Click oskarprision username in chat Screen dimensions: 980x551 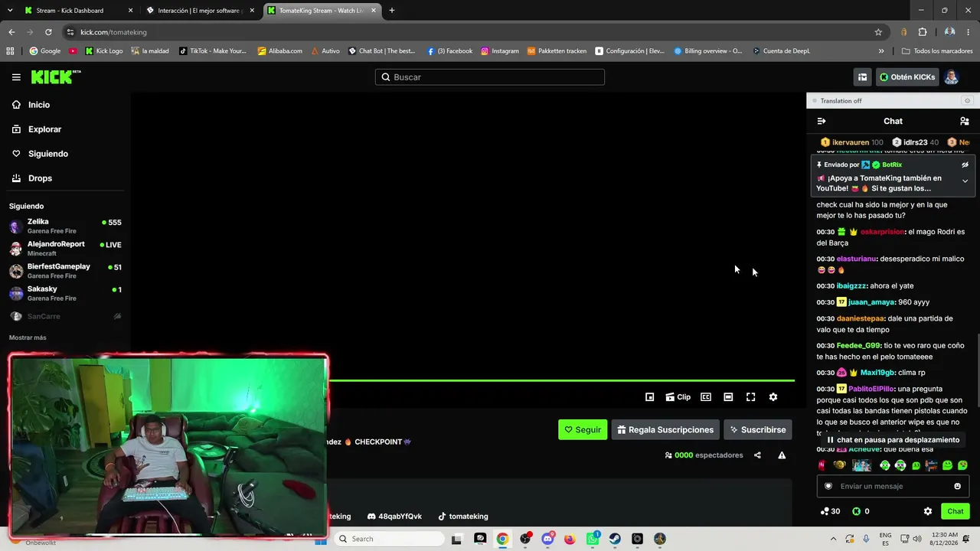882,232
